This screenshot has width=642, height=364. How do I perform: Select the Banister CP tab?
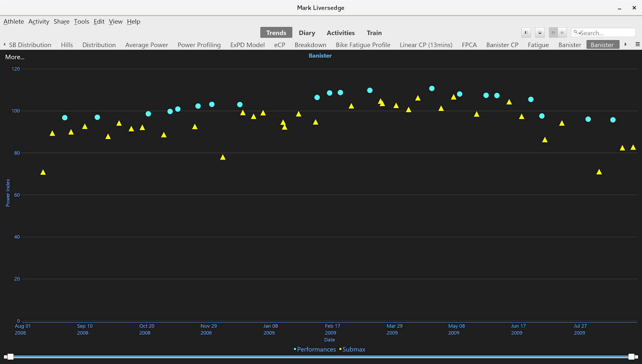tap(502, 45)
